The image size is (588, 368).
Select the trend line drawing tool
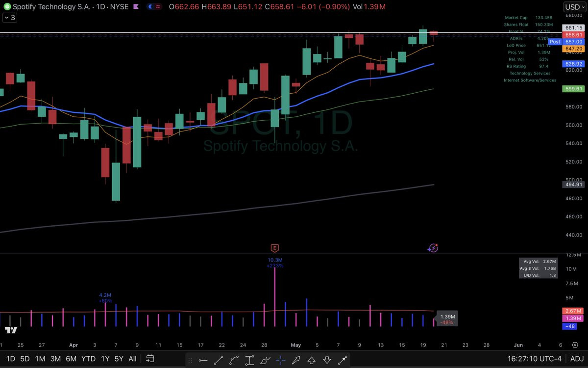218,360
